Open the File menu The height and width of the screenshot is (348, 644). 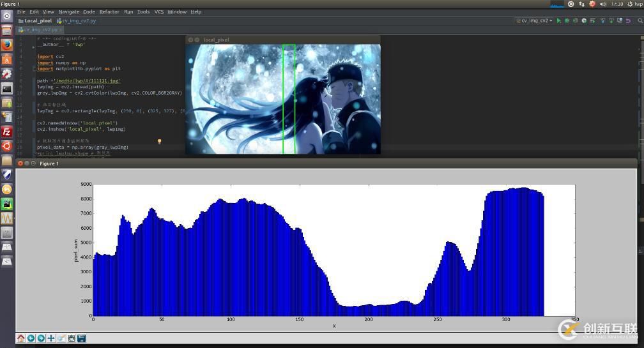[21, 12]
